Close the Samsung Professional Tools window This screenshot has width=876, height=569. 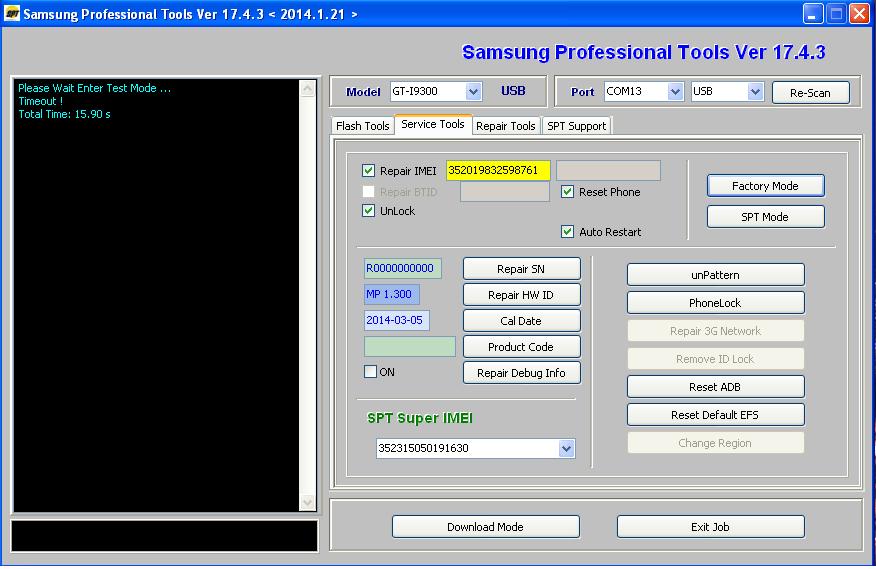tap(859, 14)
